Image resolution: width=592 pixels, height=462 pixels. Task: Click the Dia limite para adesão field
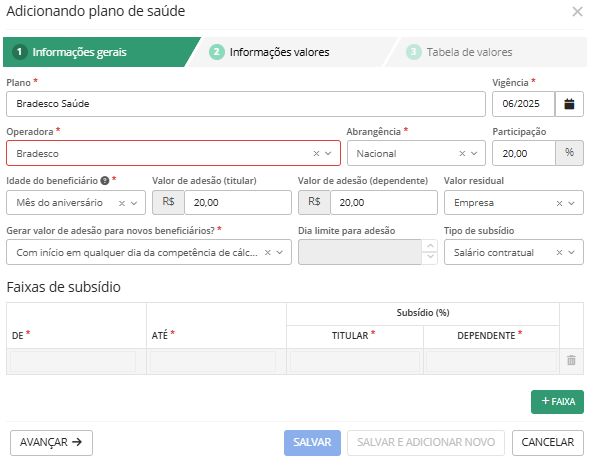point(360,252)
